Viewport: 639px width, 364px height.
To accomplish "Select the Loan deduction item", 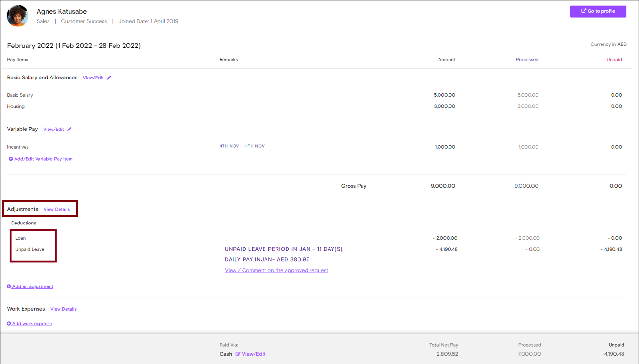I will (x=20, y=238).
